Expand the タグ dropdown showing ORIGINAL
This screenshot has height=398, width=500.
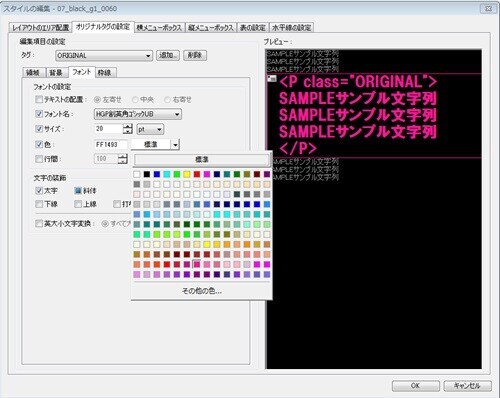(104, 56)
